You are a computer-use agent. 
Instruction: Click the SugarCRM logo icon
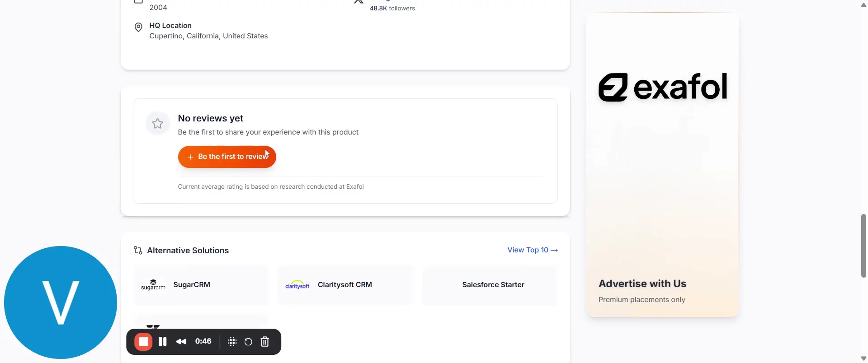pyautogui.click(x=153, y=285)
